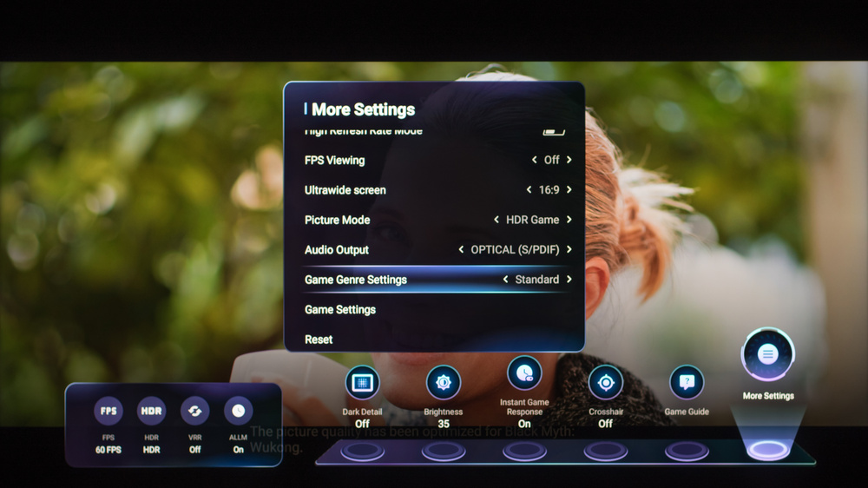The width and height of the screenshot is (868, 488).
Task: Click right arrow next to HDR Game
Action: pos(569,221)
